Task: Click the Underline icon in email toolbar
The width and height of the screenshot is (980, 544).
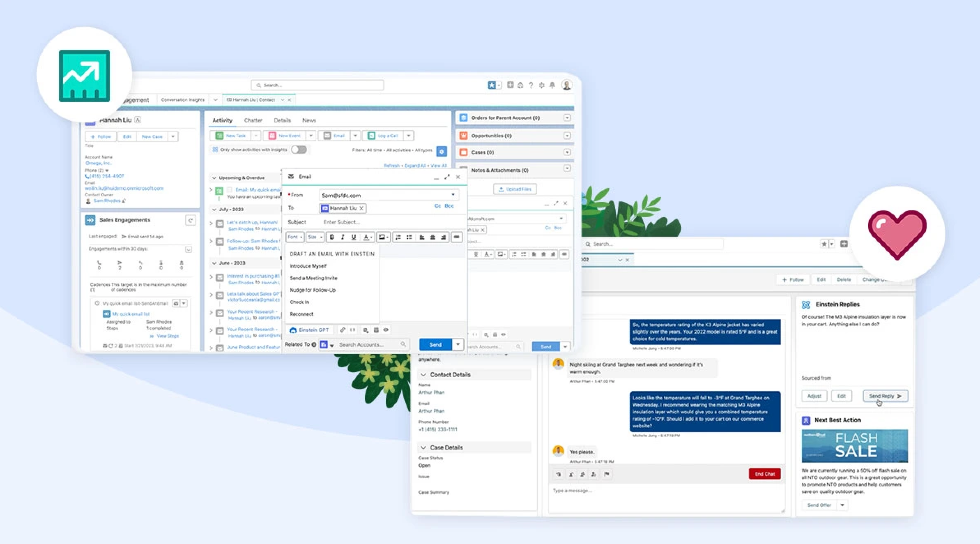Action: pos(353,237)
